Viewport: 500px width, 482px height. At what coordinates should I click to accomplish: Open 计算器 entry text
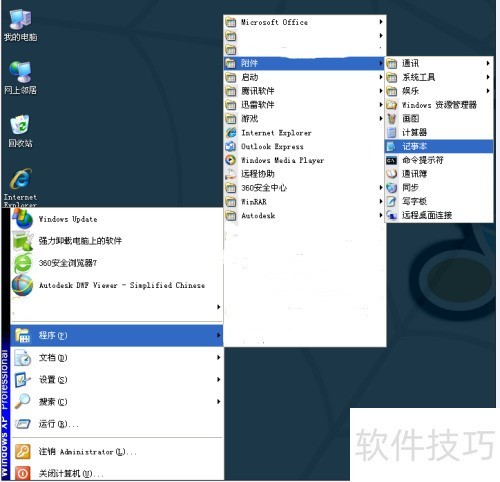pos(414,132)
